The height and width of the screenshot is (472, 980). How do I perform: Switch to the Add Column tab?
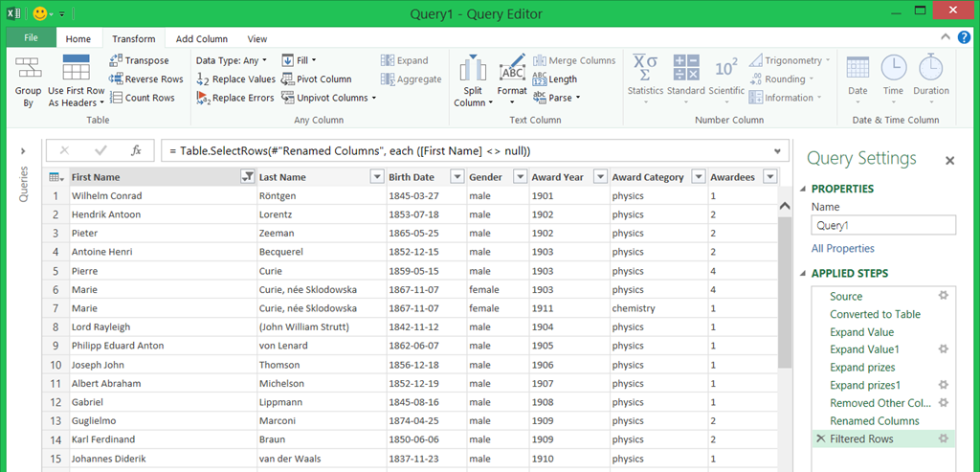tap(202, 39)
